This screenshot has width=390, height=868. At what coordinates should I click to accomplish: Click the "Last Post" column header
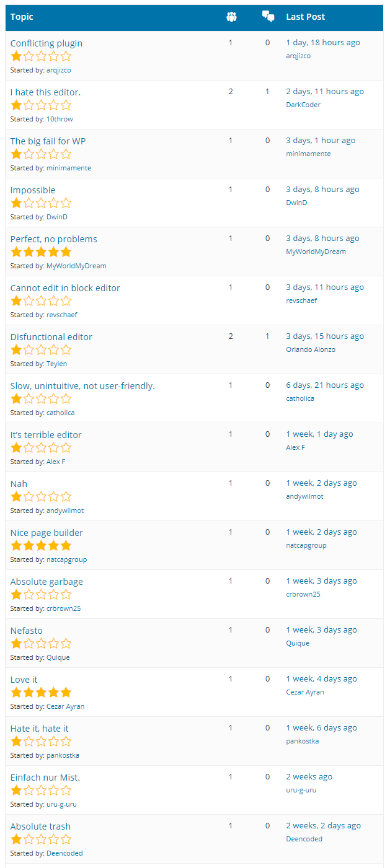306,17
